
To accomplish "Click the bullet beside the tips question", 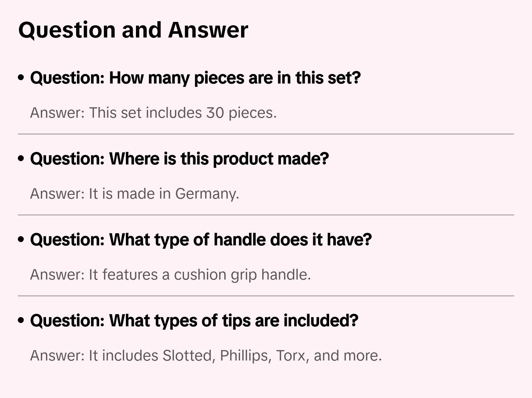I will [21, 320].
